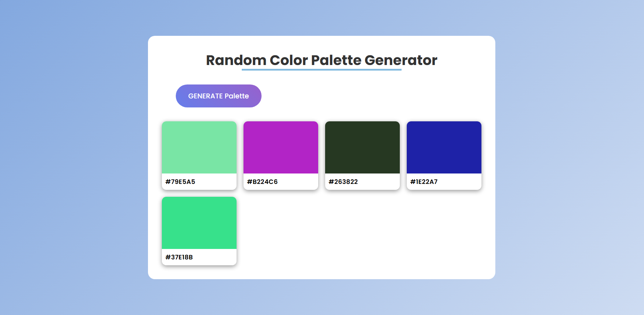Click the #1E22A7 hex code label

pos(424,181)
